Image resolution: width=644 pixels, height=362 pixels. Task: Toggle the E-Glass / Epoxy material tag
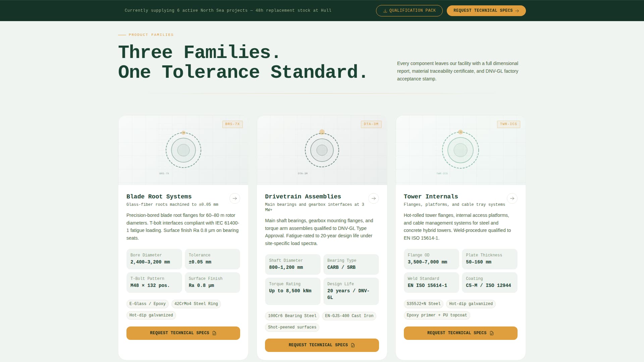[147, 304]
